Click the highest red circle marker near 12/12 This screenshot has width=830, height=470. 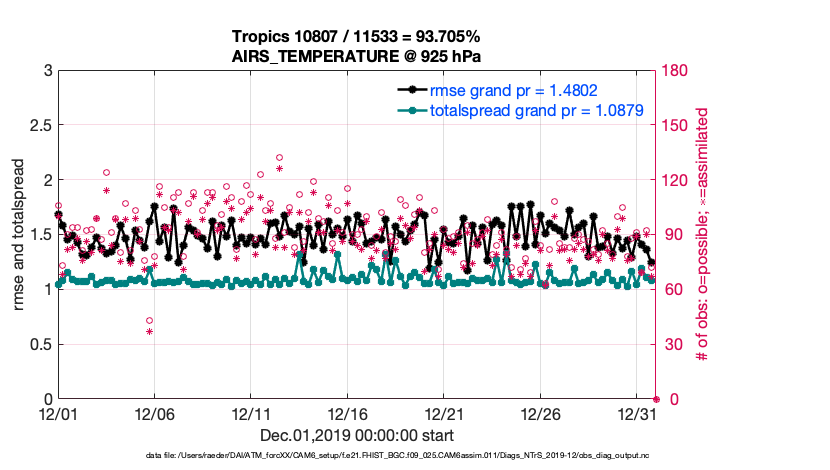pyautogui.click(x=279, y=157)
